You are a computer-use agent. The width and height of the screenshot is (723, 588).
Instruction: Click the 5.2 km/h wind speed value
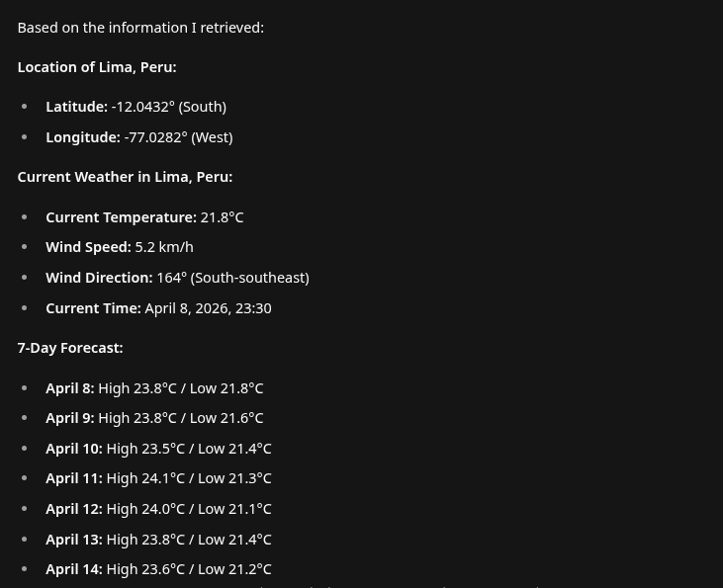163,247
